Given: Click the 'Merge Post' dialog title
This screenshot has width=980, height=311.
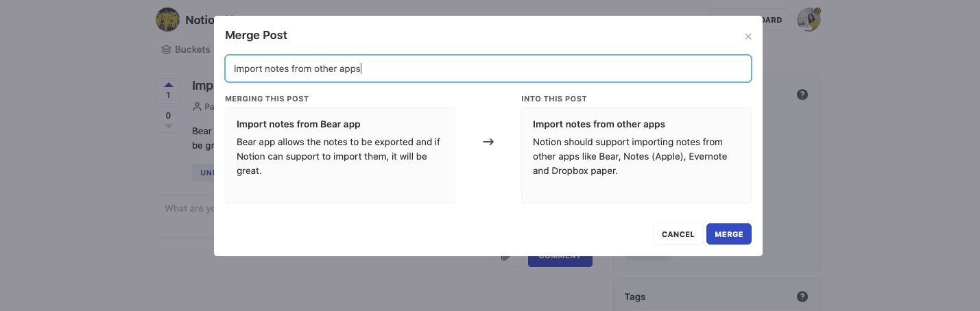Looking at the screenshot, I should (x=256, y=35).
